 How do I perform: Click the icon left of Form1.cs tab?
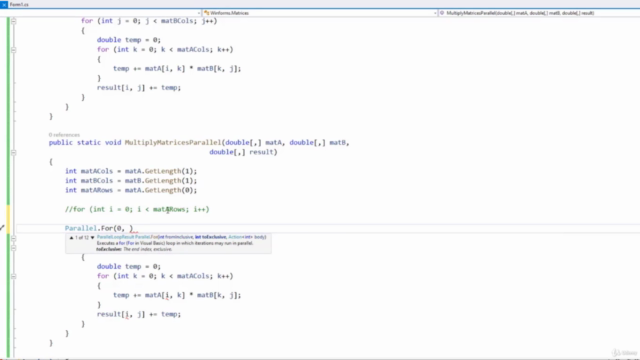point(4,4)
